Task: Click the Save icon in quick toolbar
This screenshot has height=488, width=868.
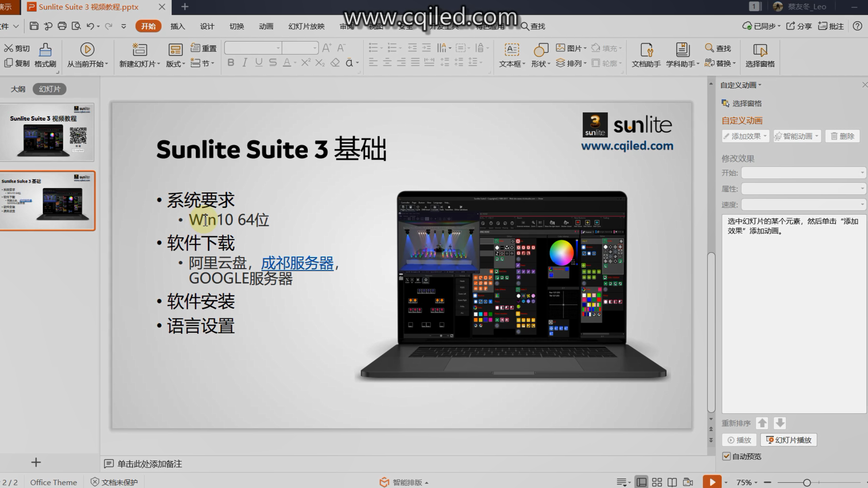Action: (x=34, y=26)
